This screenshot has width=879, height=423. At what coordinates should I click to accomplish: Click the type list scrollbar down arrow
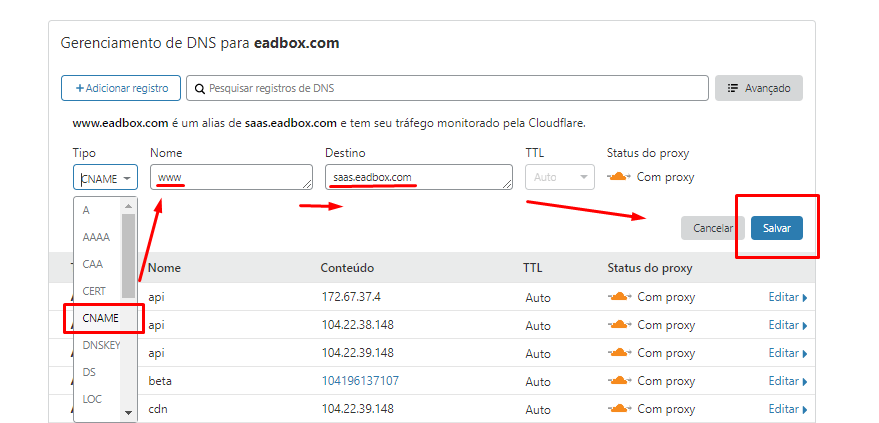(129, 413)
